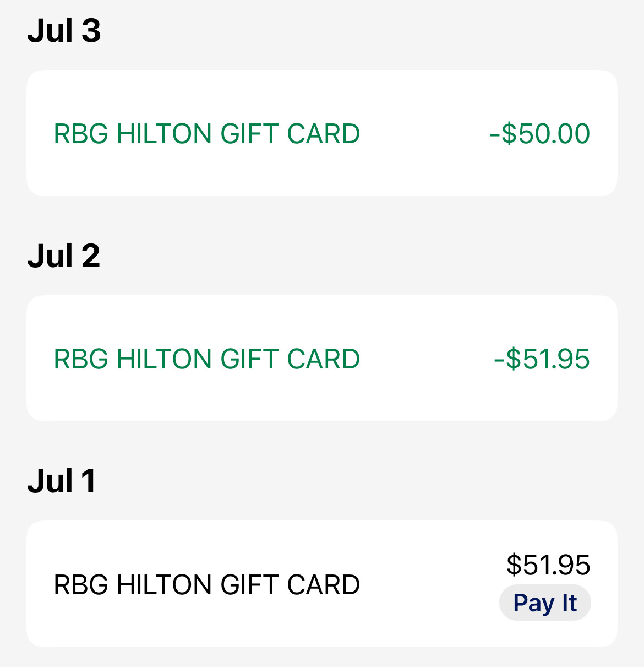This screenshot has width=644, height=667.
Task: View details of the Jul 1 purchase card
Action: tap(322, 584)
